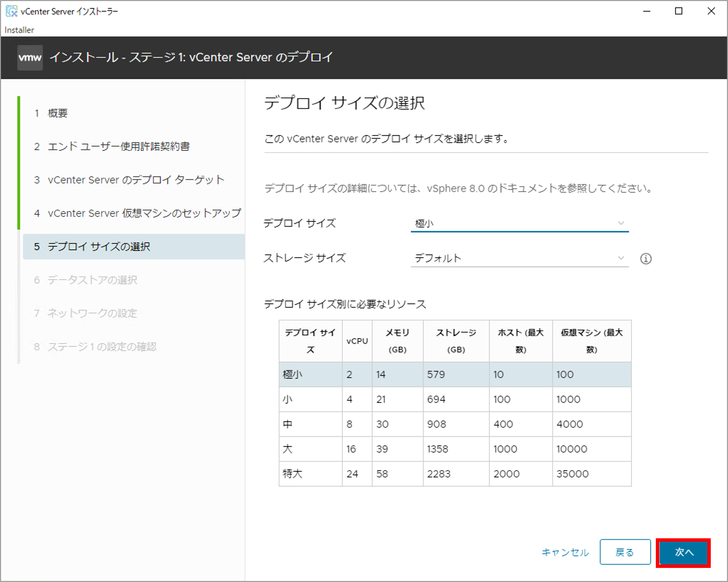Click the 特大 row label in the table

tap(292, 474)
